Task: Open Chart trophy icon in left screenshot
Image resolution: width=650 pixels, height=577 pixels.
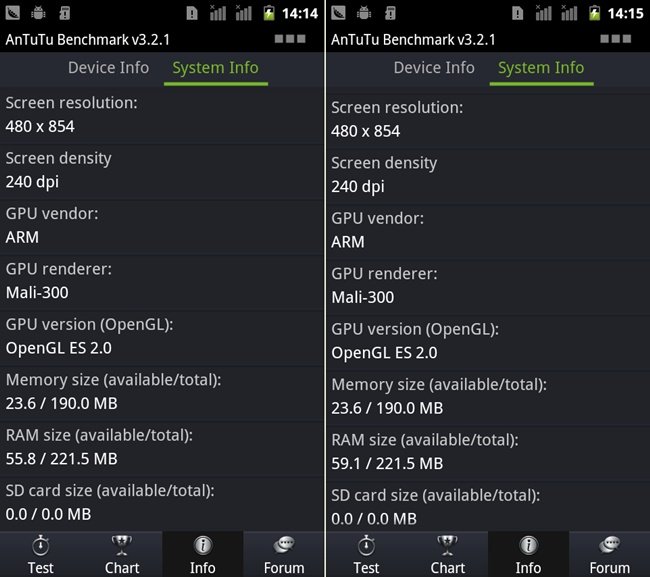Action: point(122,546)
